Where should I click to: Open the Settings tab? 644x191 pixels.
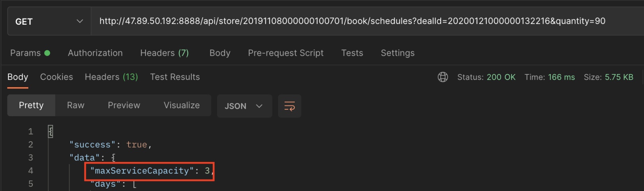pyautogui.click(x=397, y=53)
